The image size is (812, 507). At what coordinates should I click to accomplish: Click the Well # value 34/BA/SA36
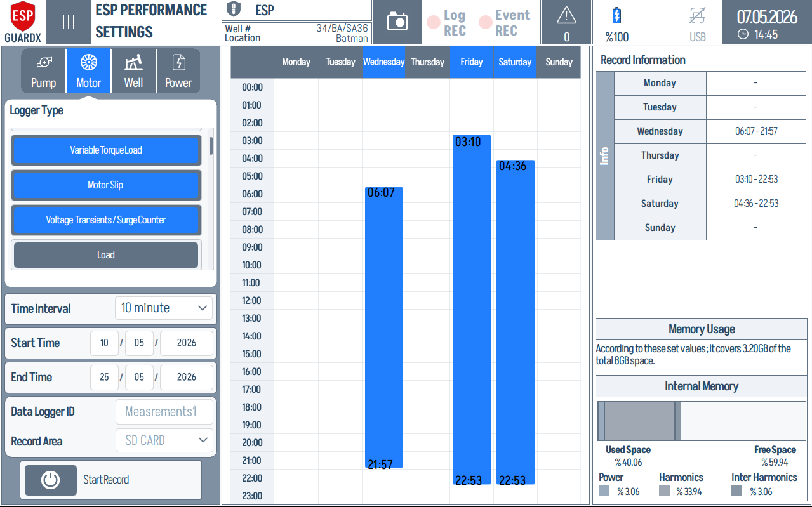click(342, 29)
